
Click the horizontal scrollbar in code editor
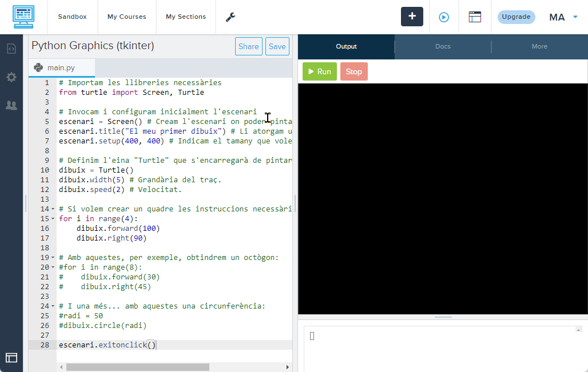137,367
